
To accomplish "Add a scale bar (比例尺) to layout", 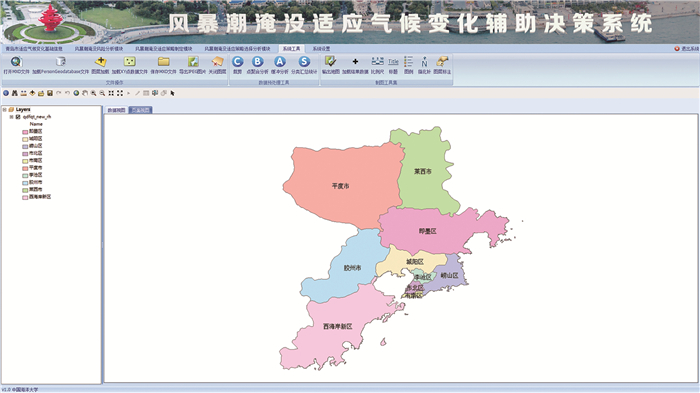I will pyautogui.click(x=378, y=62).
